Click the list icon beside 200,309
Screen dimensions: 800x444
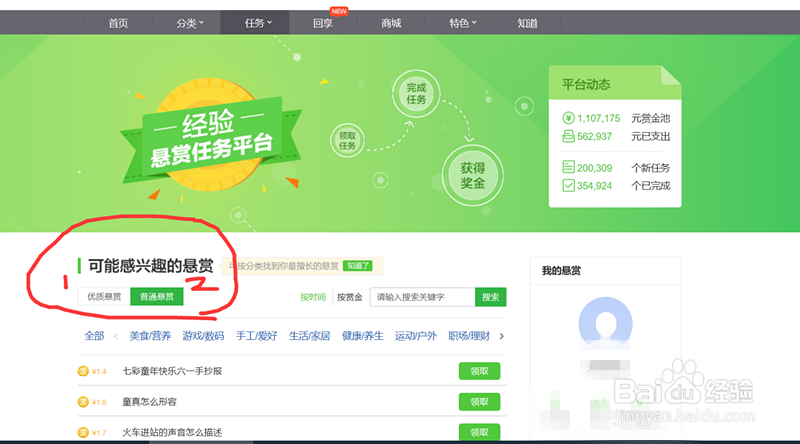tap(568, 167)
